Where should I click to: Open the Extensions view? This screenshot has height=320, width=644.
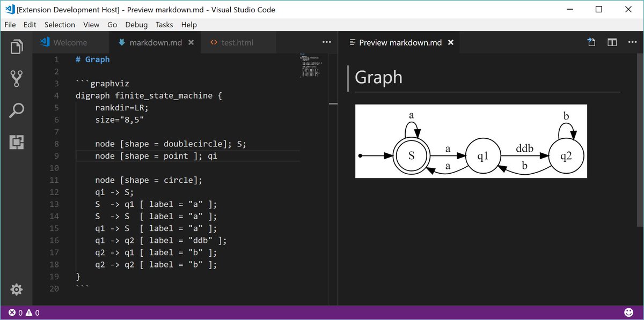pos(16,142)
